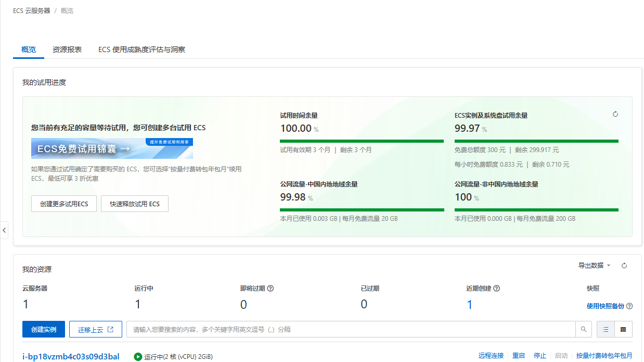Click the refresh icon in trial progress panel
Viewport: 644px width, 362px height.
click(x=615, y=114)
